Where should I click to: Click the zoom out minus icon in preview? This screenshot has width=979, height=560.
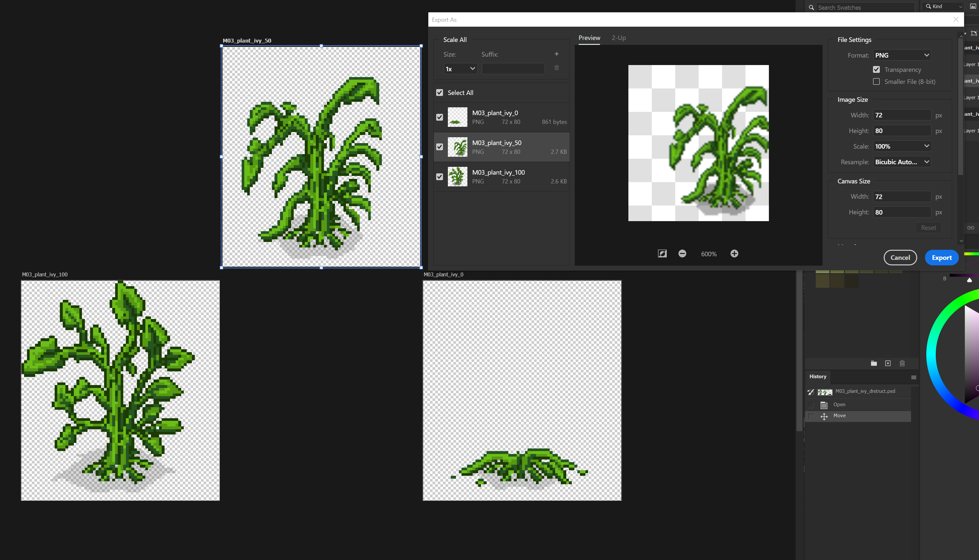tap(682, 253)
